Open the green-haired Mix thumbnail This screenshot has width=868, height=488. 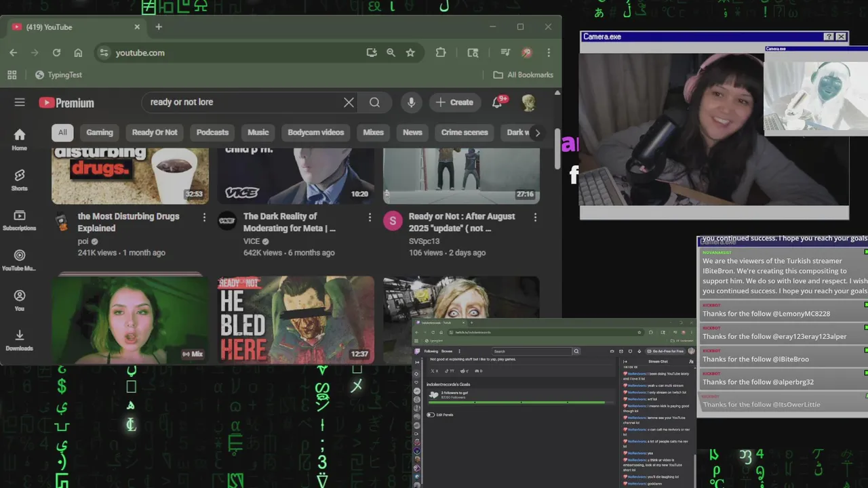[130, 319]
